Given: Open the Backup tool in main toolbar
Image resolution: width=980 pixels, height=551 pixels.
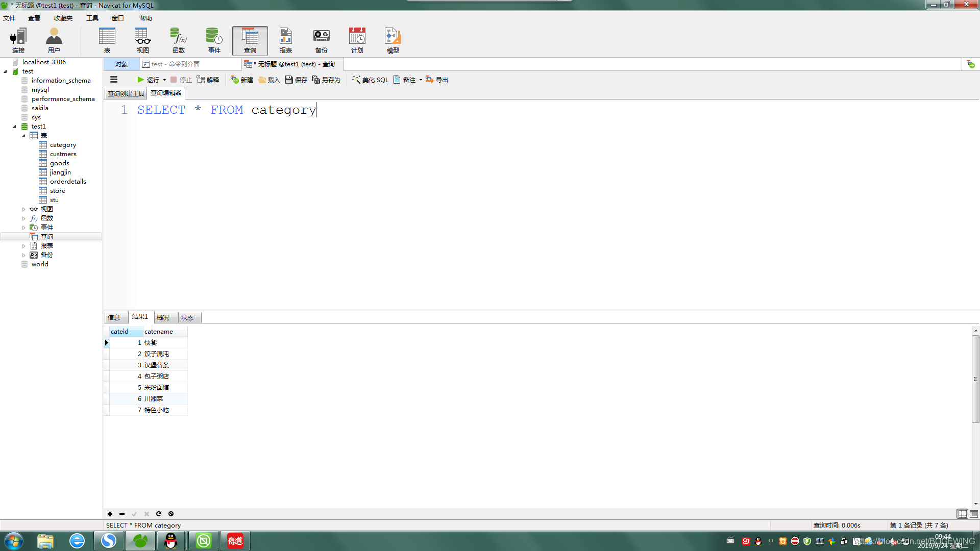Looking at the screenshot, I should pyautogui.click(x=321, y=40).
